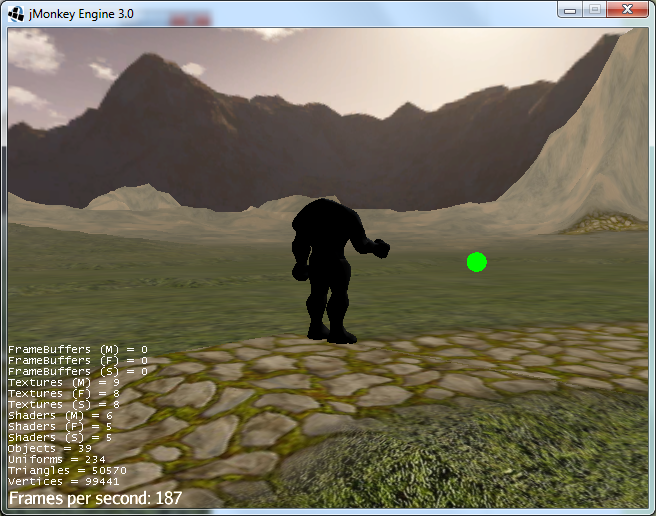Click the 'Frames per second: 187' readout
Image resolution: width=656 pixels, height=516 pixels.
click(x=95, y=497)
